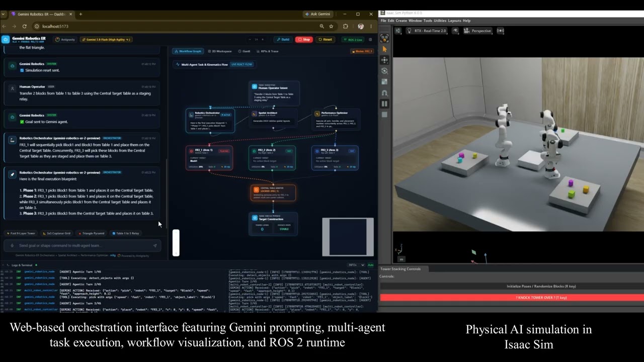Open the Gemini 3.5-Flash model selector

coord(106,39)
